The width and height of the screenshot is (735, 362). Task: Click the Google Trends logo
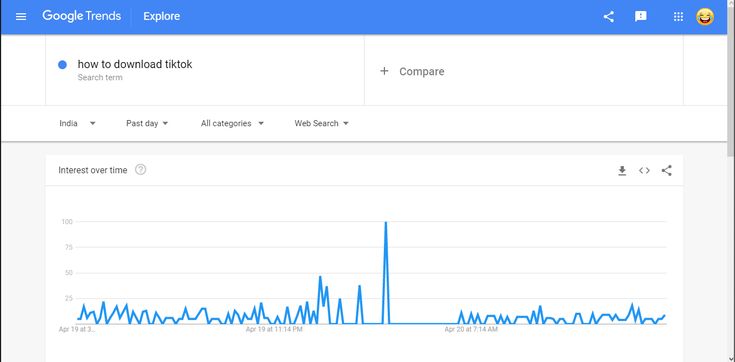[x=82, y=16]
